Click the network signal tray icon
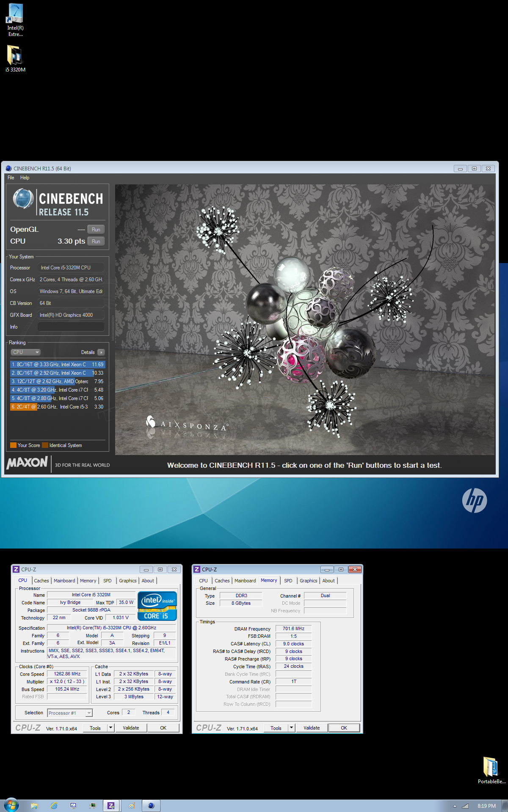 pyautogui.click(x=465, y=806)
